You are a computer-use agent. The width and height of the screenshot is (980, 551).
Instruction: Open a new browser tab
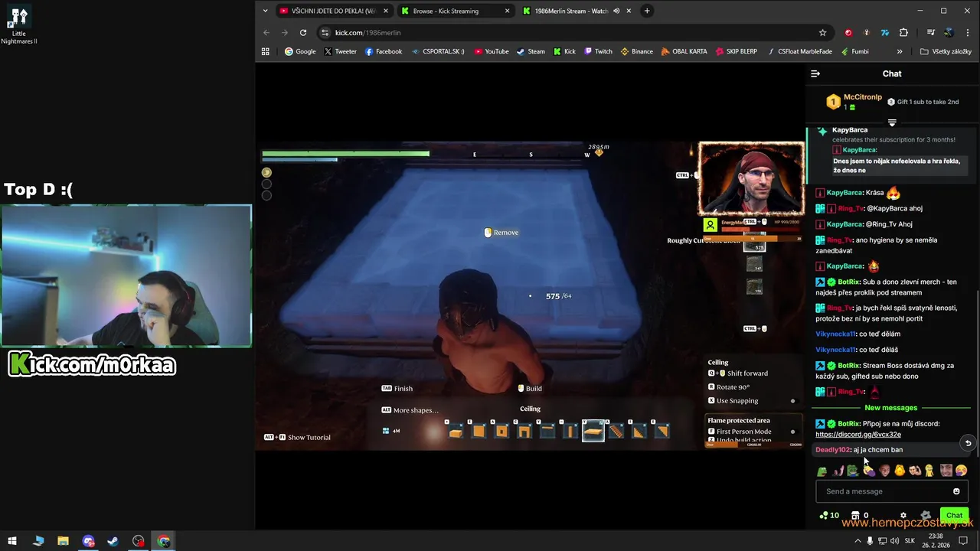[x=647, y=11]
